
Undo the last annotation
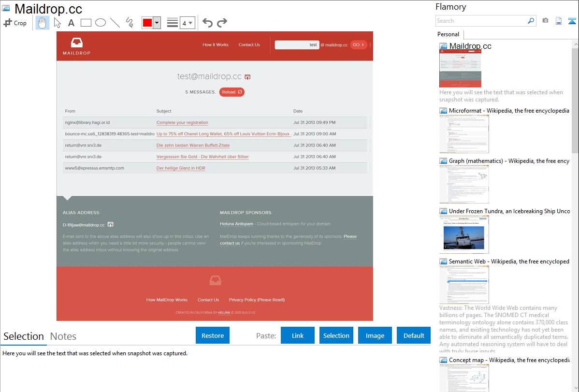point(207,23)
